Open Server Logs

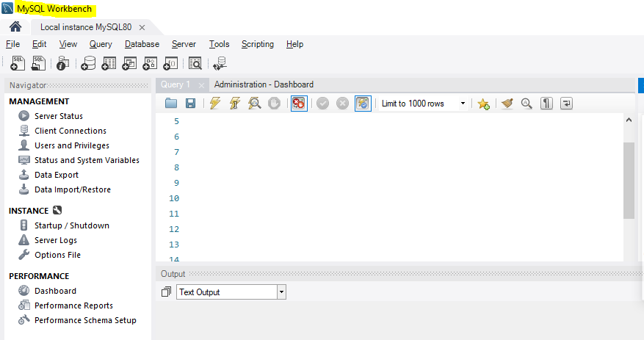56,240
